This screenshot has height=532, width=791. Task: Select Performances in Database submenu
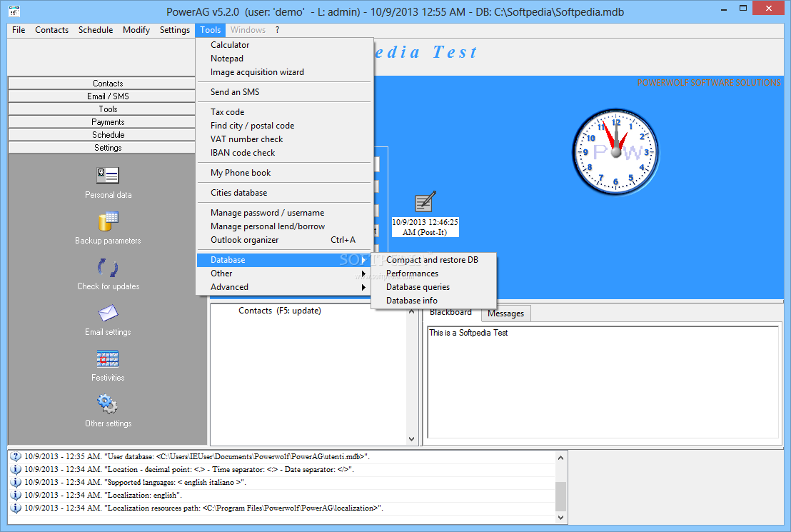pyautogui.click(x=434, y=273)
